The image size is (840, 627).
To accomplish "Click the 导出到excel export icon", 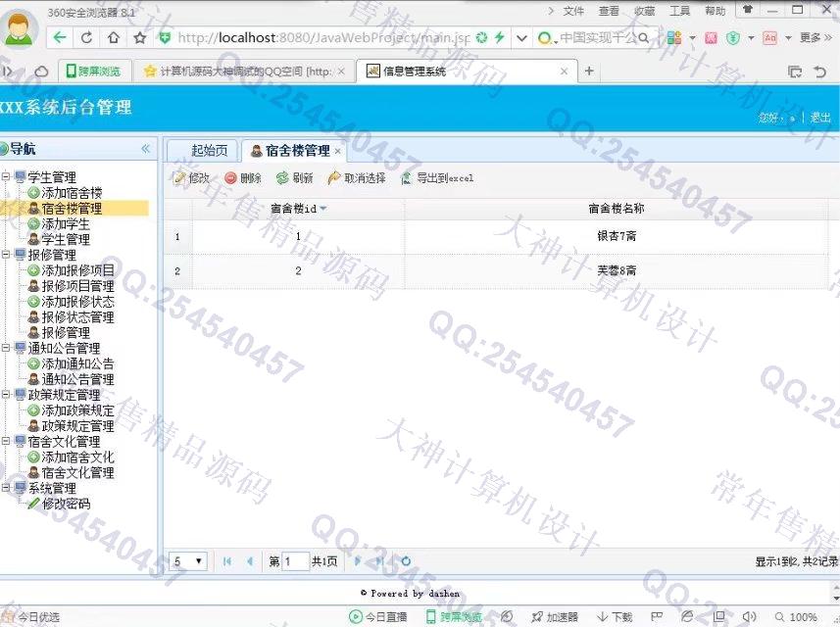I will [407, 178].
